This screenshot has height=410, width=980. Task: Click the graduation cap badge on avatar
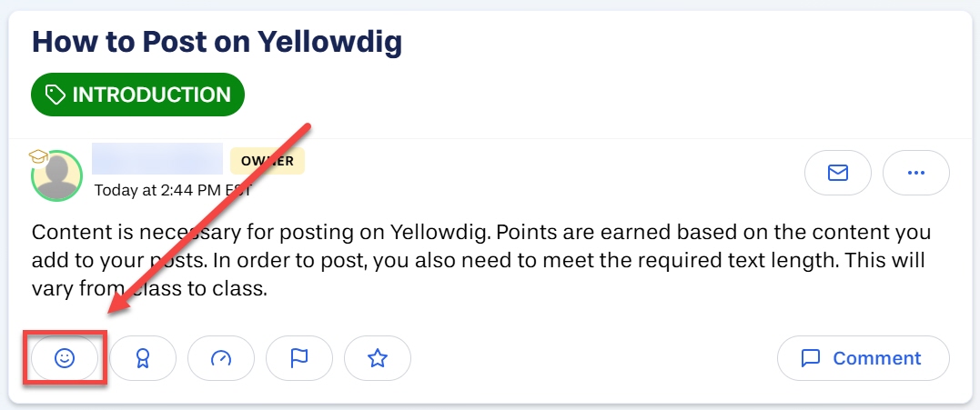38,156
